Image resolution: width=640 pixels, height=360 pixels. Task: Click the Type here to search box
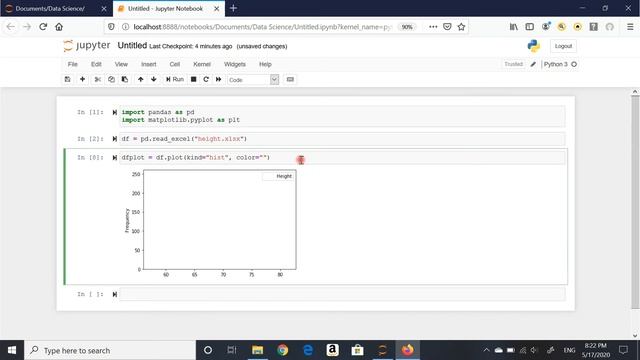point(110,350)
